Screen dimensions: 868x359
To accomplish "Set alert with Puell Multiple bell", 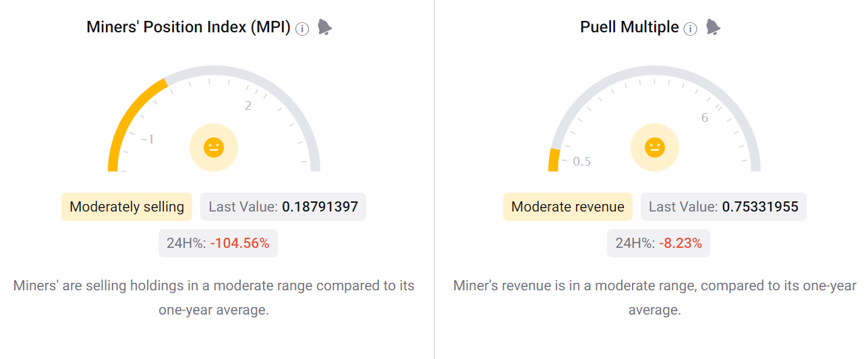I will [x=713, y=27].
